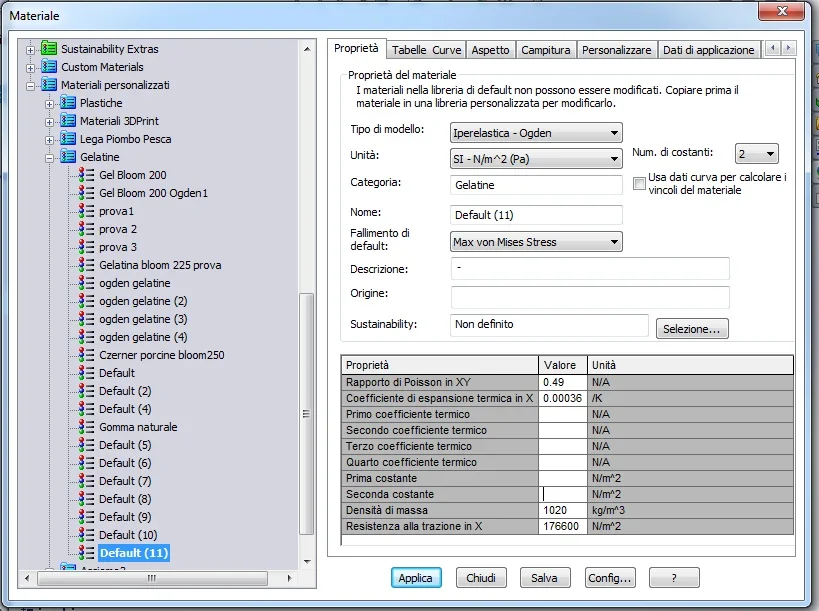Screen dimensions: 819x611
Task: Click the Lega Piombo Pesca folder icon
Action: click(68, 139)
